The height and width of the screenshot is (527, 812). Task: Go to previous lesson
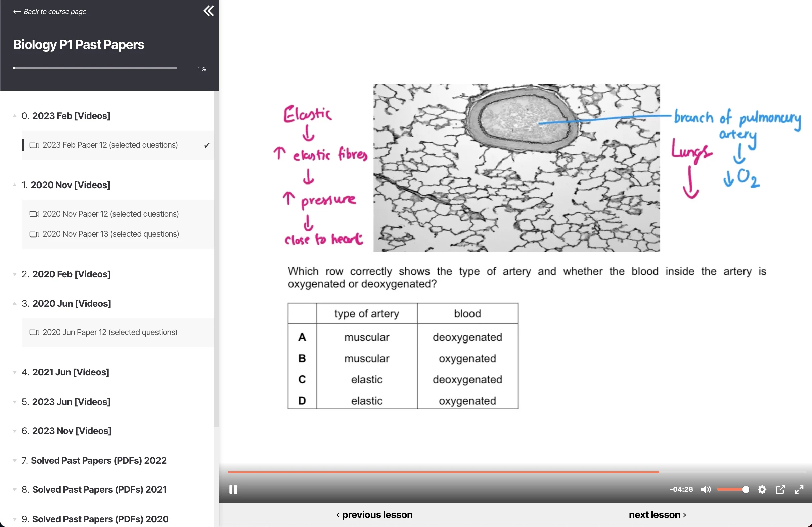[x=374, y=514]
